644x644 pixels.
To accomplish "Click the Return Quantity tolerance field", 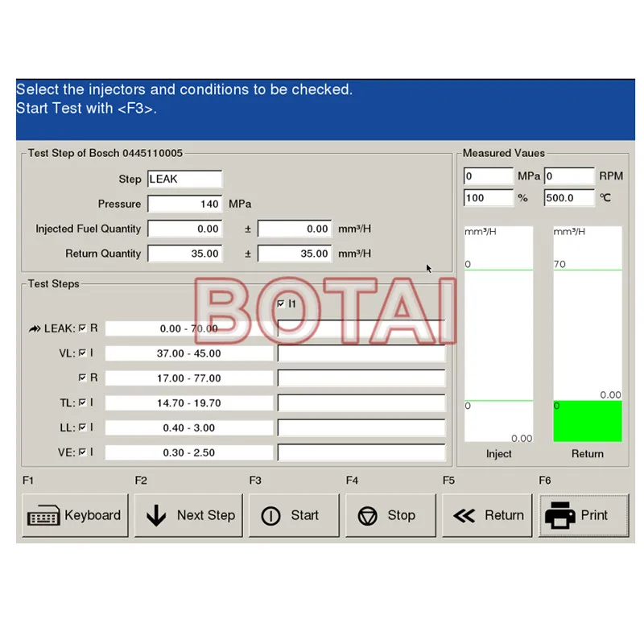I will click(x=295, y=254).
